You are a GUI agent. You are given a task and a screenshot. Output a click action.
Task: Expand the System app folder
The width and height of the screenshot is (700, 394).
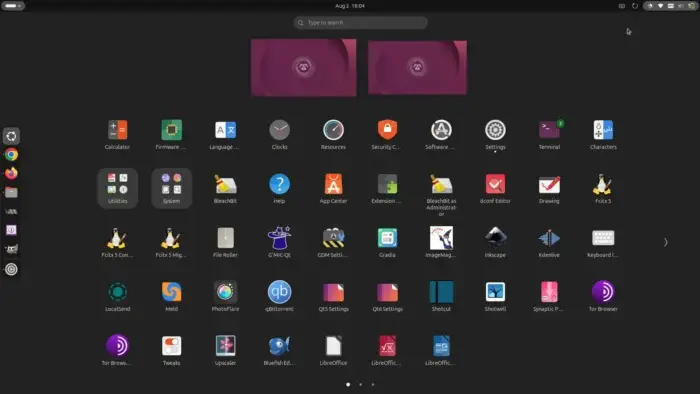click(x=171, y=188)
